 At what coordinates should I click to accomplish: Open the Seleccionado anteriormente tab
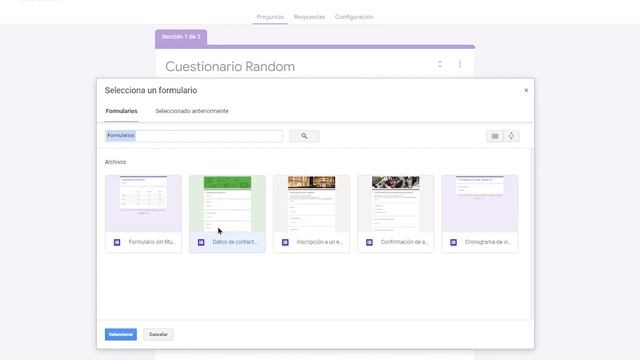point(192,111)
